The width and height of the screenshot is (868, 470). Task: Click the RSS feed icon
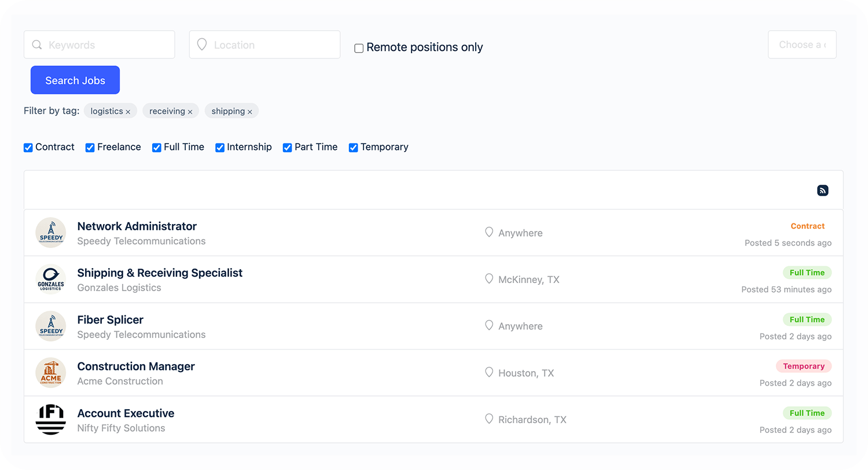click(x=822, y=190)
